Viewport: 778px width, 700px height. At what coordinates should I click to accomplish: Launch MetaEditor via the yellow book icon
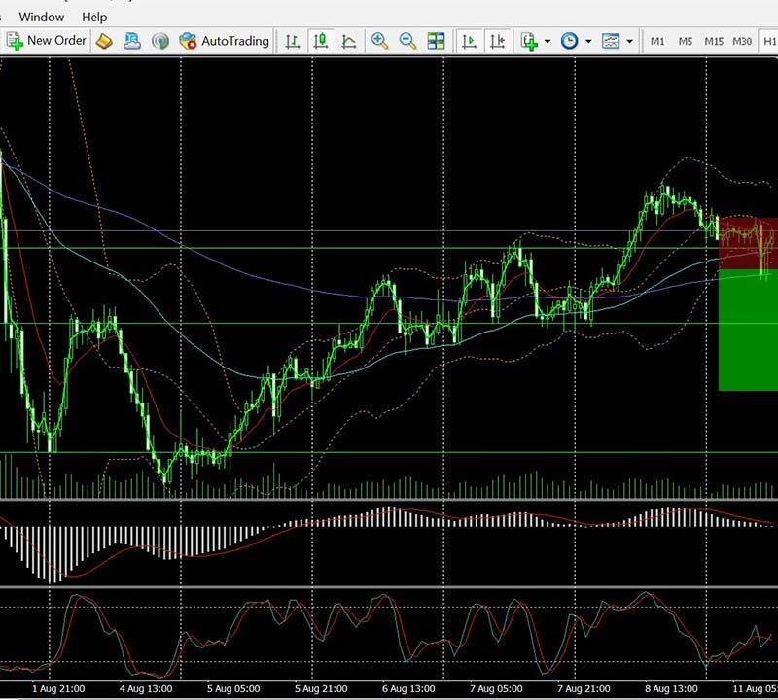pyautogui.click(x=104, y=41)
